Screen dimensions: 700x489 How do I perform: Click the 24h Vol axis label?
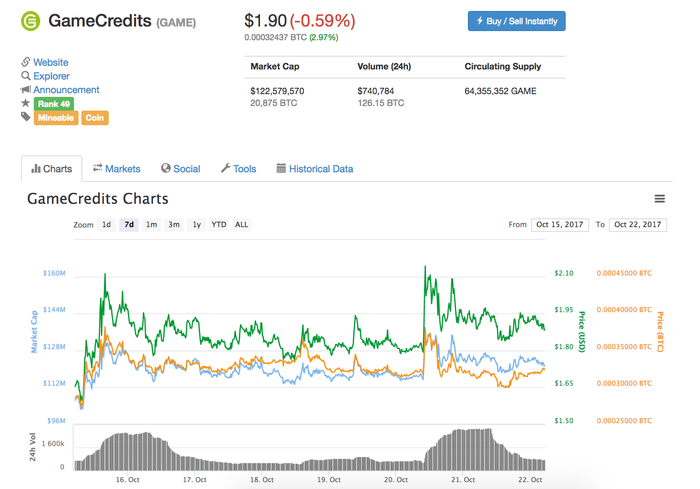pos(33,447)
